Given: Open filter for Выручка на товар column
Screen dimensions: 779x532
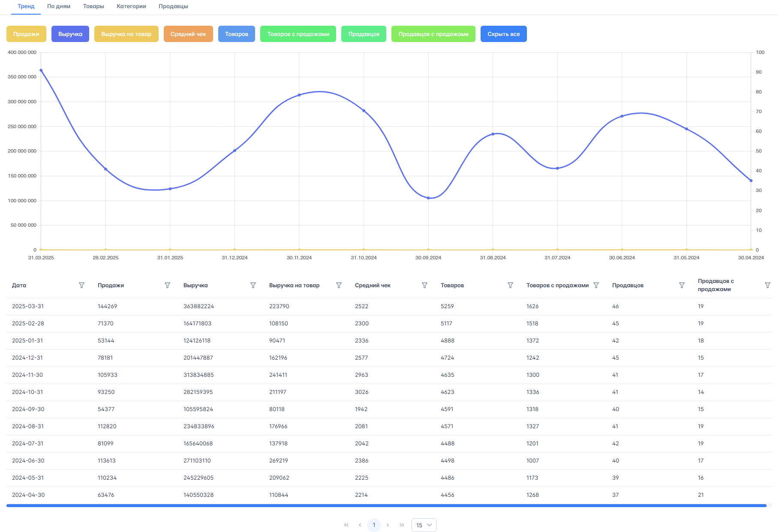Looking at the screenshot, I should pyautogui.click(x=339, y=286).
